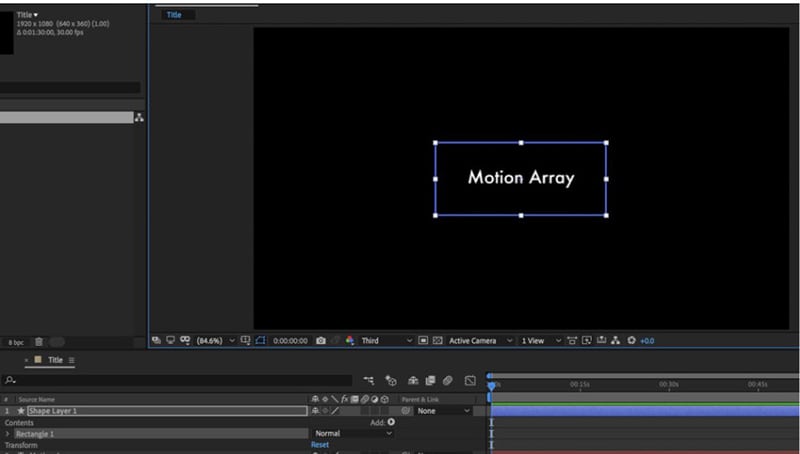Toggle the Draft 3D icon
This screenshot has width=800, height=454.
[391, 380]
